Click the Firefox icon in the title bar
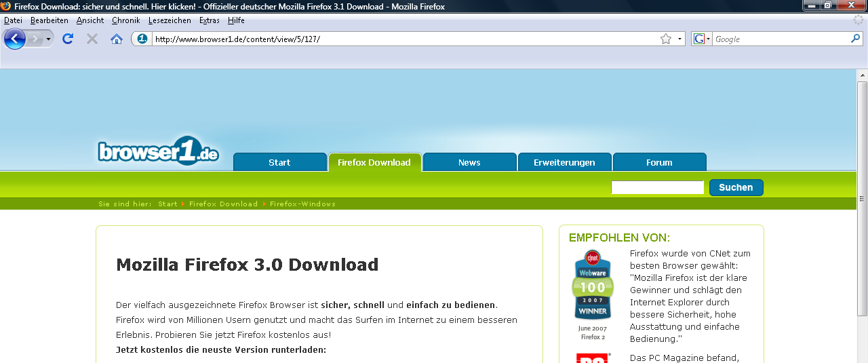This screenshot has width=868, height=363. [x=6, y=6]
